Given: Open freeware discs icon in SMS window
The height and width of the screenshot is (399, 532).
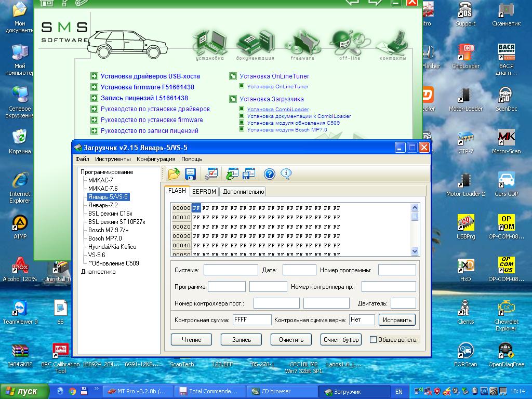Looking at the screenshot, I should pyautogui.click(x=302, y=45).
